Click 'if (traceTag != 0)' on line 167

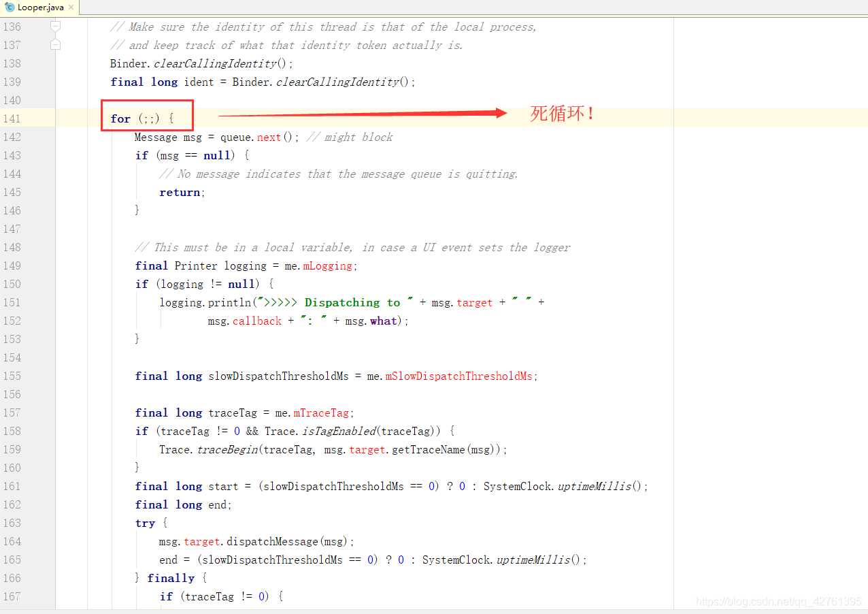click(214, 596)
